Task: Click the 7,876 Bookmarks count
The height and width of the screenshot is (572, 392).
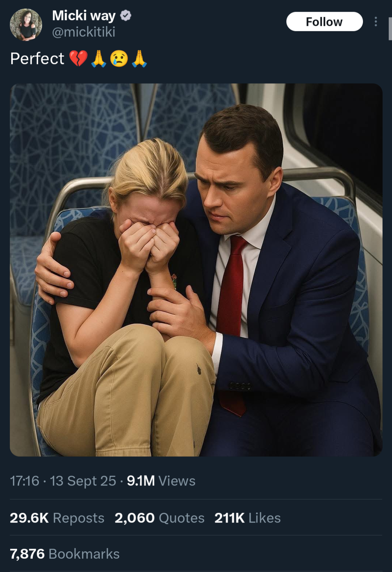Action: tap(65, 554)
